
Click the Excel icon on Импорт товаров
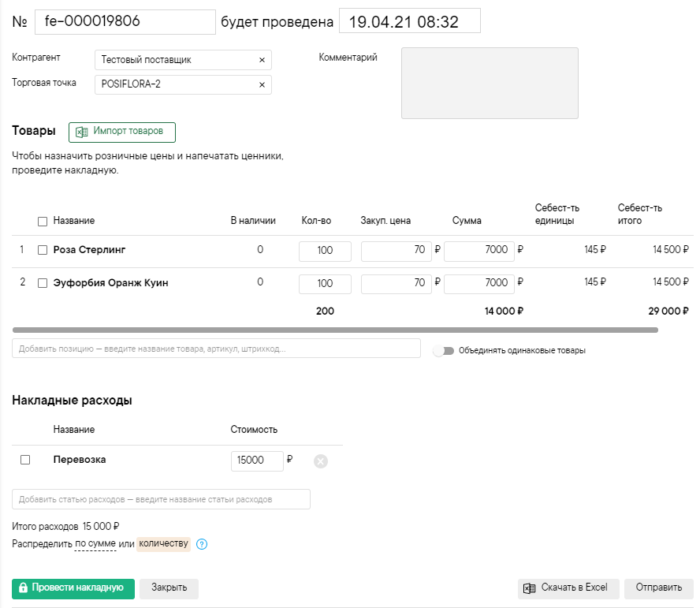(x=82, y=132)
